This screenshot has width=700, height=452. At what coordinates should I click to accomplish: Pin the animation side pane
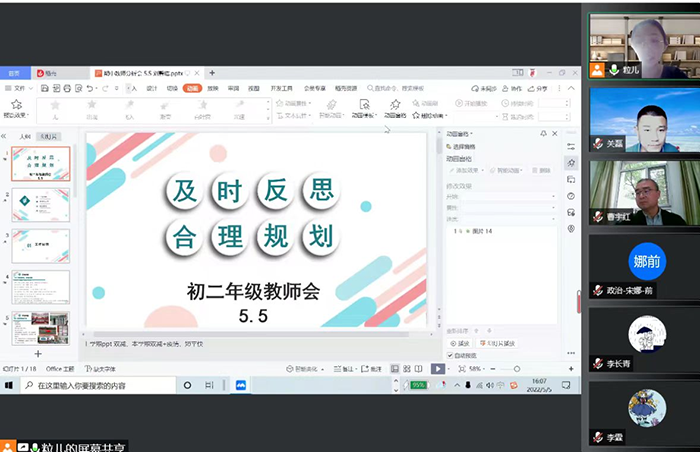543,134
